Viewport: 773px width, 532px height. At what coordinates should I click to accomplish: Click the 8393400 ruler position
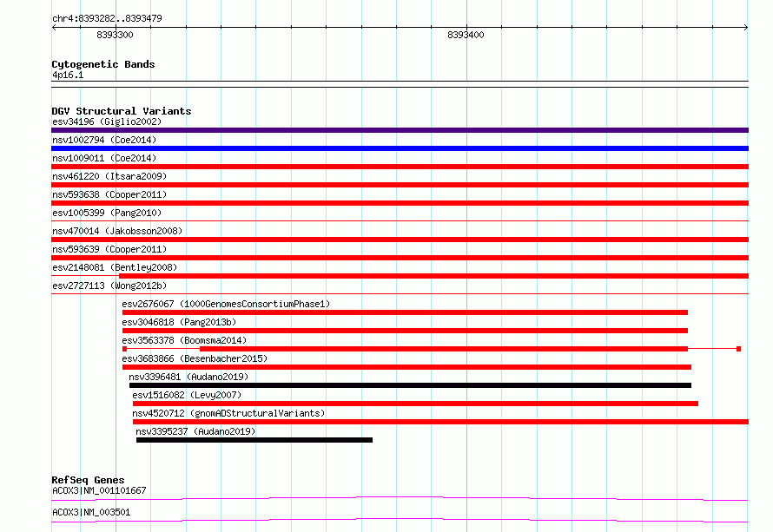(466, 35)
